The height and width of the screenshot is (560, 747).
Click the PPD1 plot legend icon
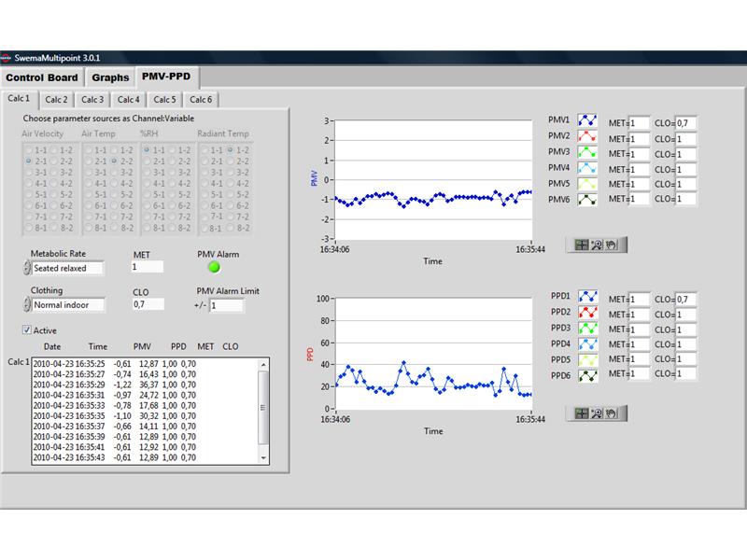tap(588, 296)
